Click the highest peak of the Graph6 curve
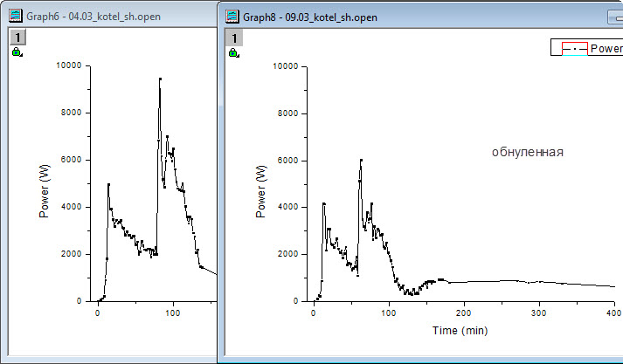The image size is (623, 364). coord(160,79)
